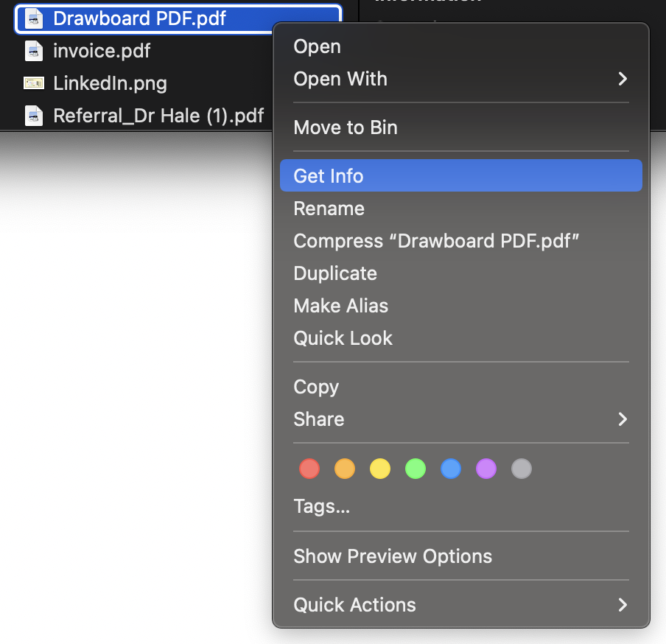Click the file icon next to invoice.pdf
The width and height of the screenshot is (666, 644).
[x=34, y=51]
